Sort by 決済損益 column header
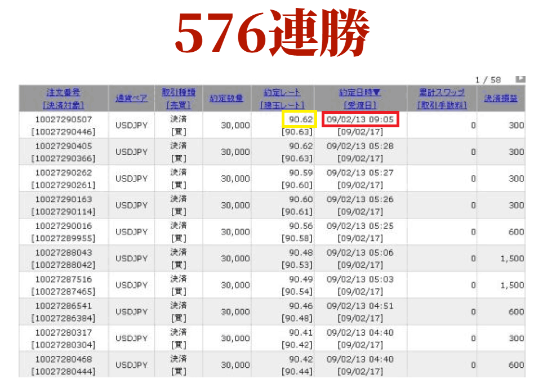543x392 pixels. [501, 99]
